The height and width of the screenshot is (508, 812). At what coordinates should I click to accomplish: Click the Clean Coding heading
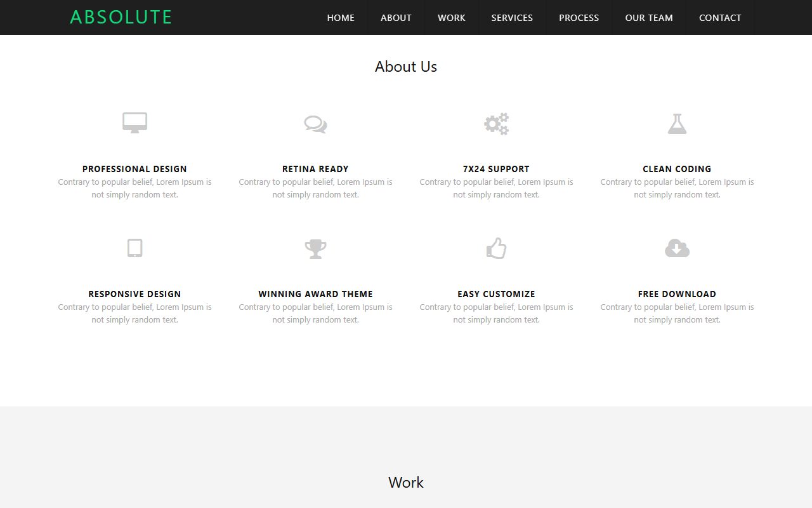click(677, 169)
